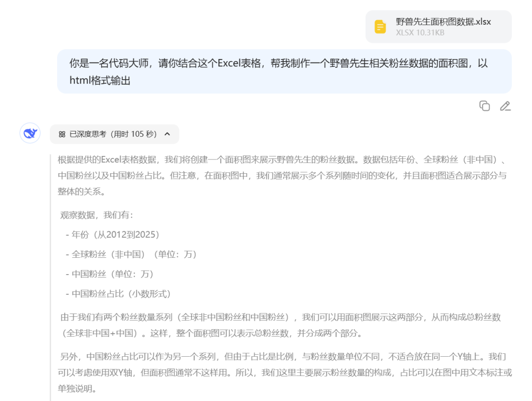The image size is (532, 401).
Task: Click the pencil edit icon below the message
Action: pyautogui.click(x=505, y=106)
